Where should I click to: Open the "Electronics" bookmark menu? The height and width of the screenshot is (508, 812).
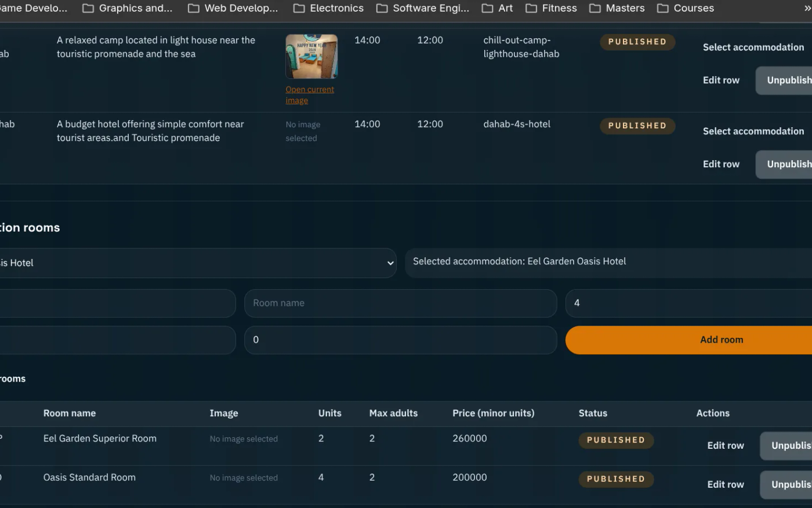tap(336, 8)
